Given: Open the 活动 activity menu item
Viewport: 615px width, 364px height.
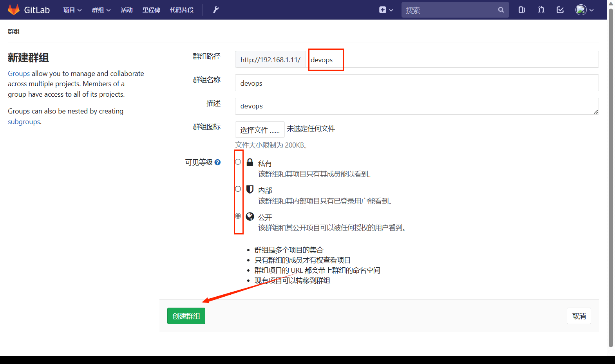Looking at the screenshot, I should [x=127, y=10].
